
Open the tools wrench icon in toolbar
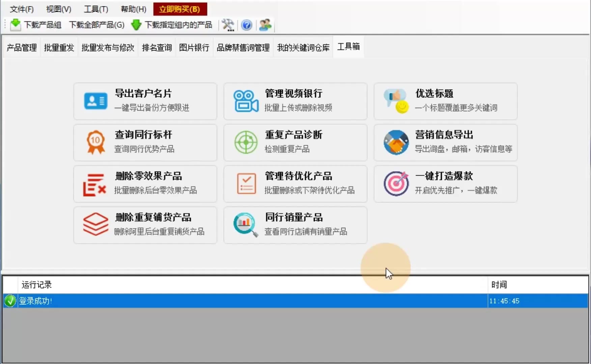228,25
